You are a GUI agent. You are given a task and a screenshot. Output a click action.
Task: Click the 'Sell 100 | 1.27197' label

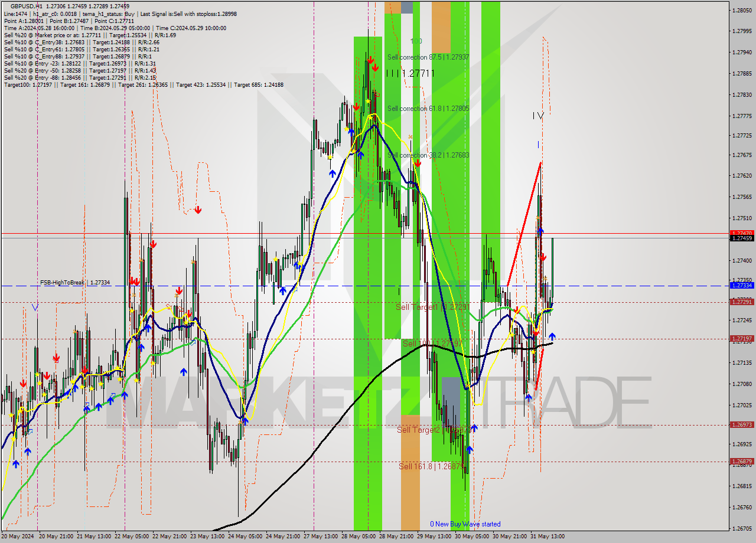pos(432,344)
